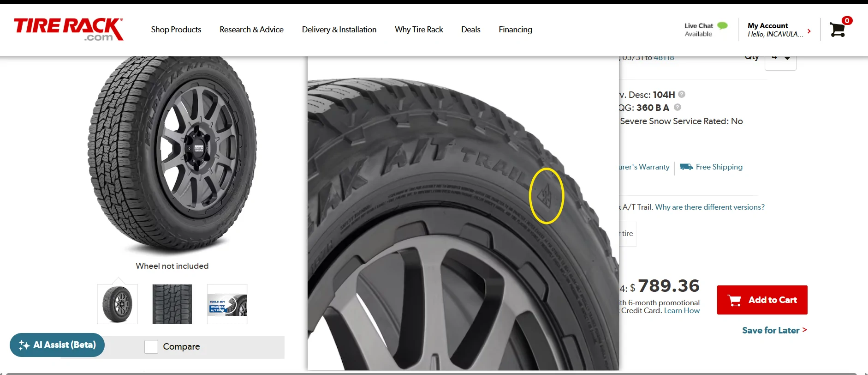Screen dimensions: 868x375
Task: Click the Learn How financing link
Action: (682, 311)
